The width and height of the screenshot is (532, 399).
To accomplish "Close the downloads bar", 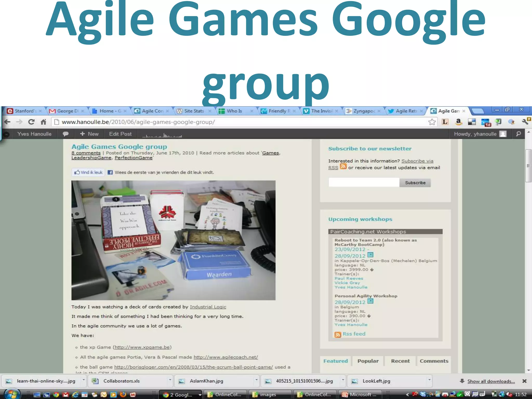I will (524, 381).
